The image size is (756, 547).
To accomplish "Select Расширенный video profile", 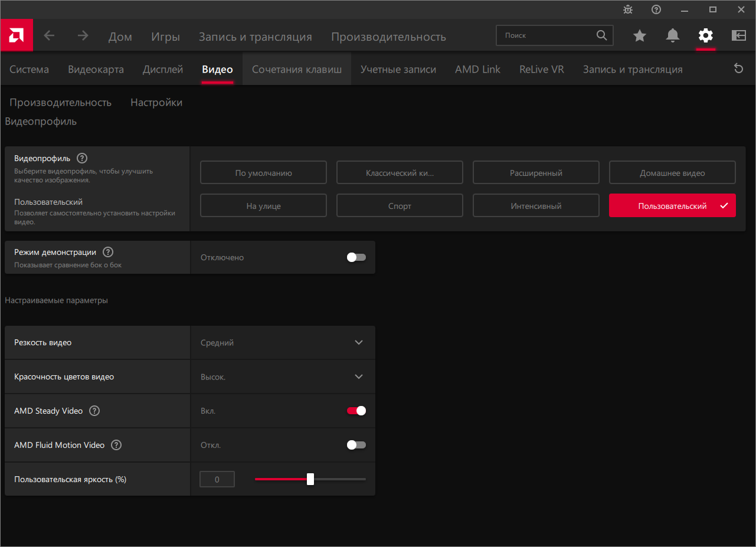I will point(536,173).
